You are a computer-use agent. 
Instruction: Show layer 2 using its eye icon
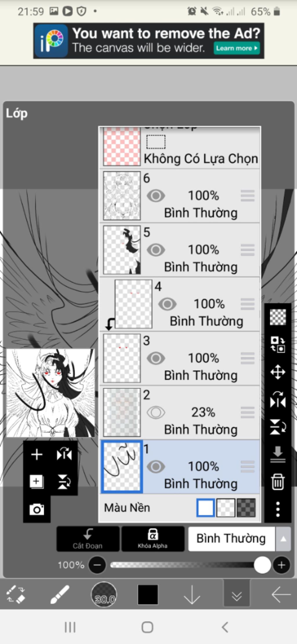[156, 412]
